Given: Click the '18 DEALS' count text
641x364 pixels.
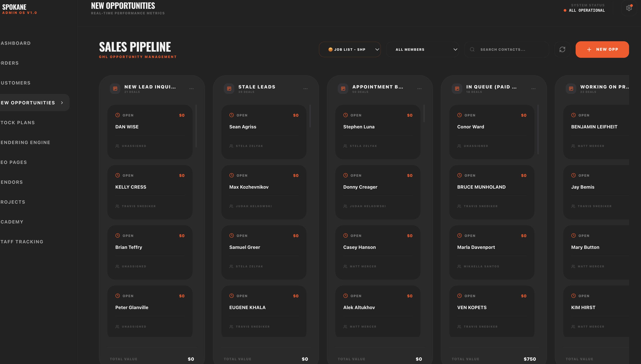Looking at the screenshot, I should coord(474,92).
